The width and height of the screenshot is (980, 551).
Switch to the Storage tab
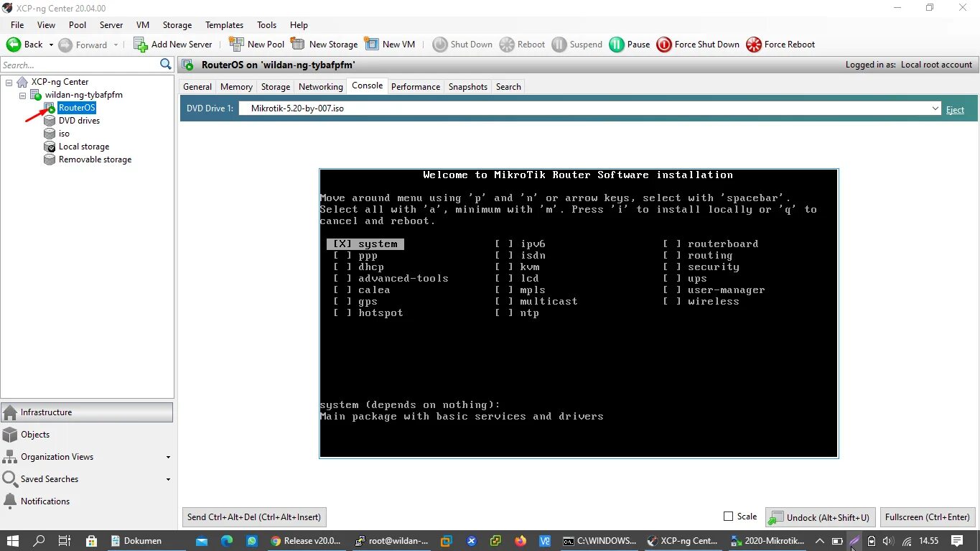point(276,87)
